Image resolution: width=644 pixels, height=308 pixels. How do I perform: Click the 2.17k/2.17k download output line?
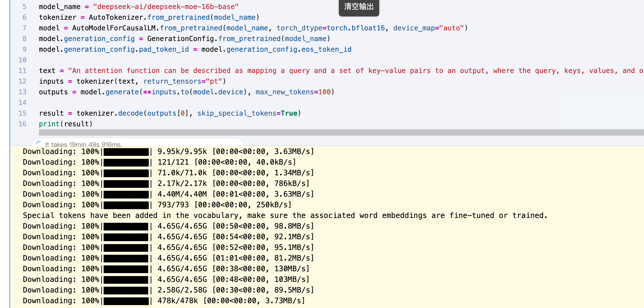(x=166, y=184)
